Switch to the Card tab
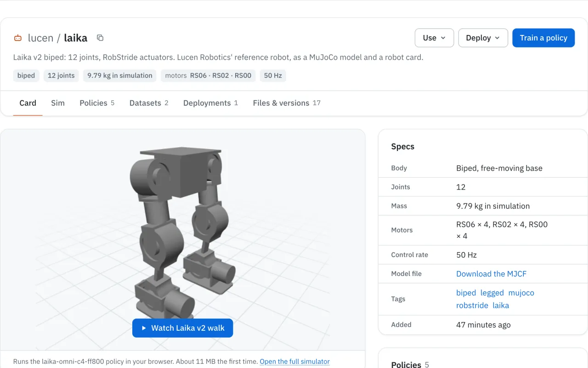588x368 pixels. [28, 103]
